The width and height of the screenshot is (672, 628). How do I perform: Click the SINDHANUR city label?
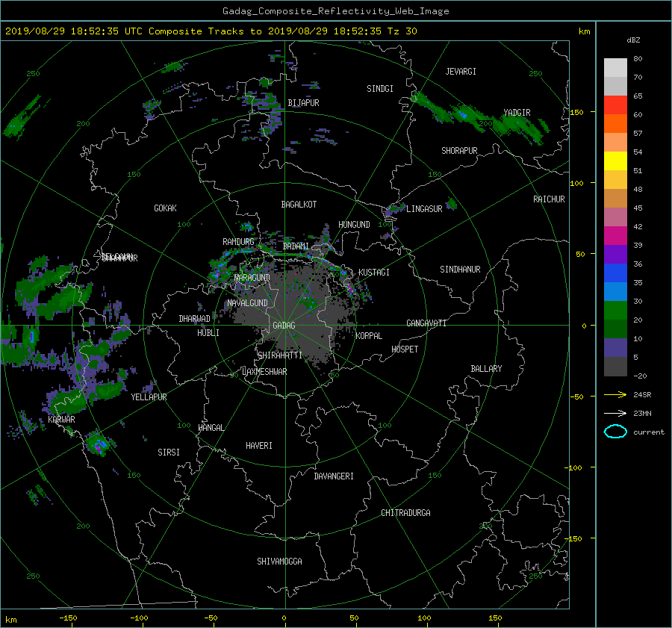(460, 270)
